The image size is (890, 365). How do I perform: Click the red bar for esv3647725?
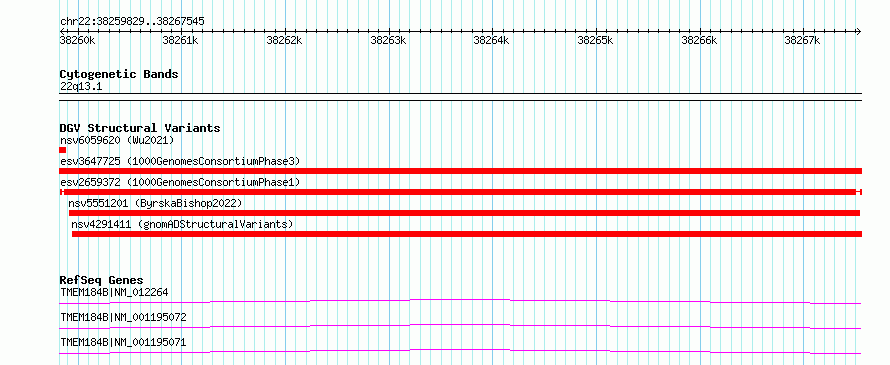(x=460, y=171)
